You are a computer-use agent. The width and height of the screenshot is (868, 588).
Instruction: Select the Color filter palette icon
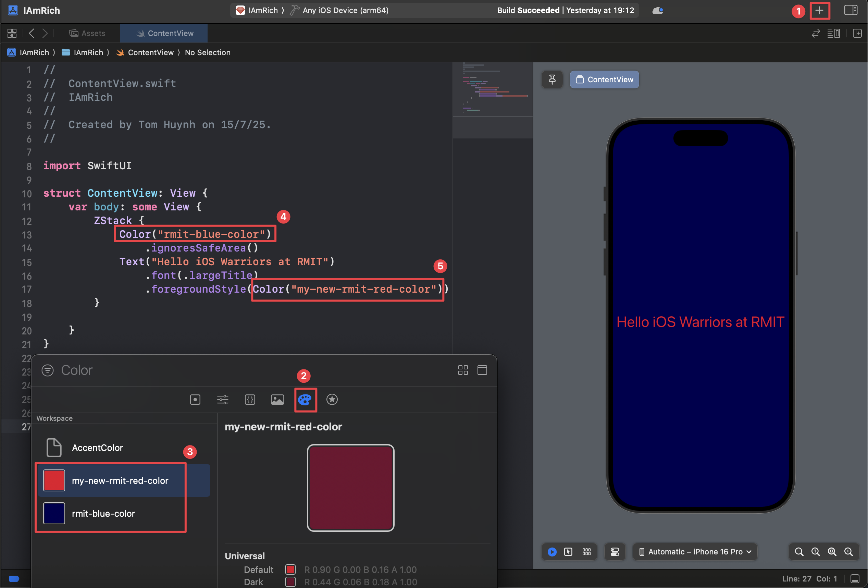click(305, 399)
